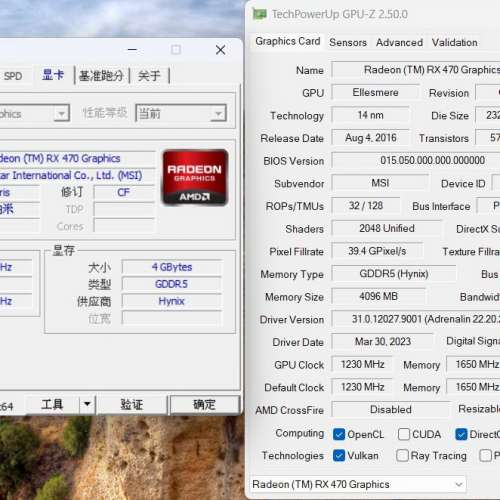Open the GPU selector dropdown at GPU-Z bottom

[358, 484]
